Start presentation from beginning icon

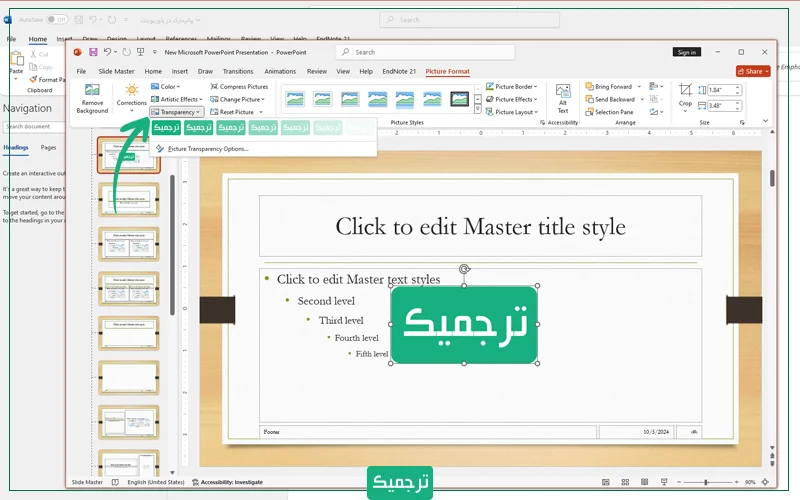coord(141,52)
